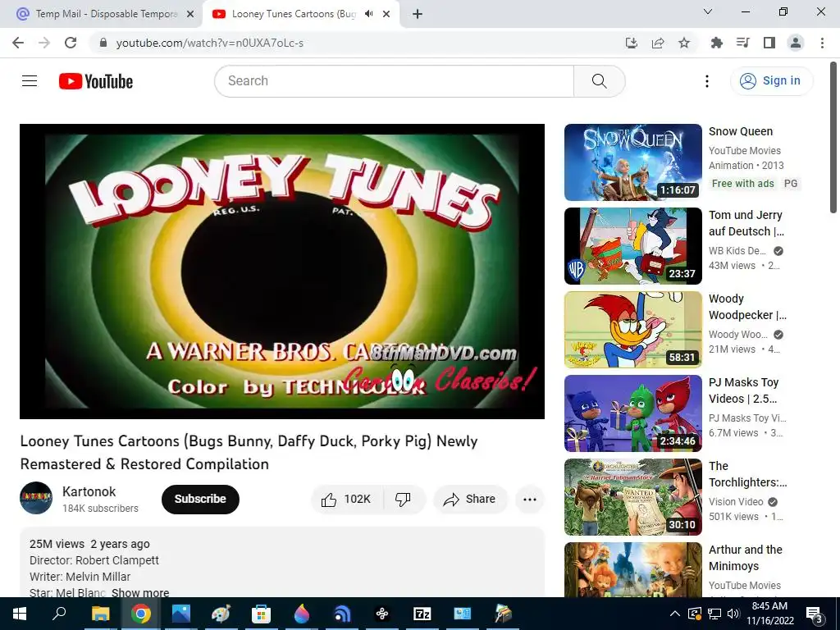Sign in to YouTube
The width and height of the screenshot is (840, 630).
772,81
